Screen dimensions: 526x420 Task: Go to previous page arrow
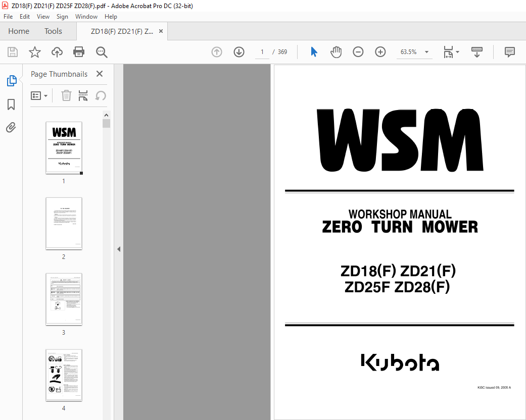coord(217,52)
